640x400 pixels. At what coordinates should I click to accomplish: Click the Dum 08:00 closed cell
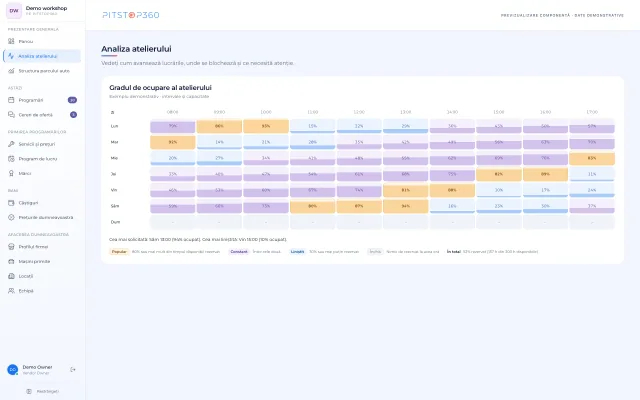[173, 222]
